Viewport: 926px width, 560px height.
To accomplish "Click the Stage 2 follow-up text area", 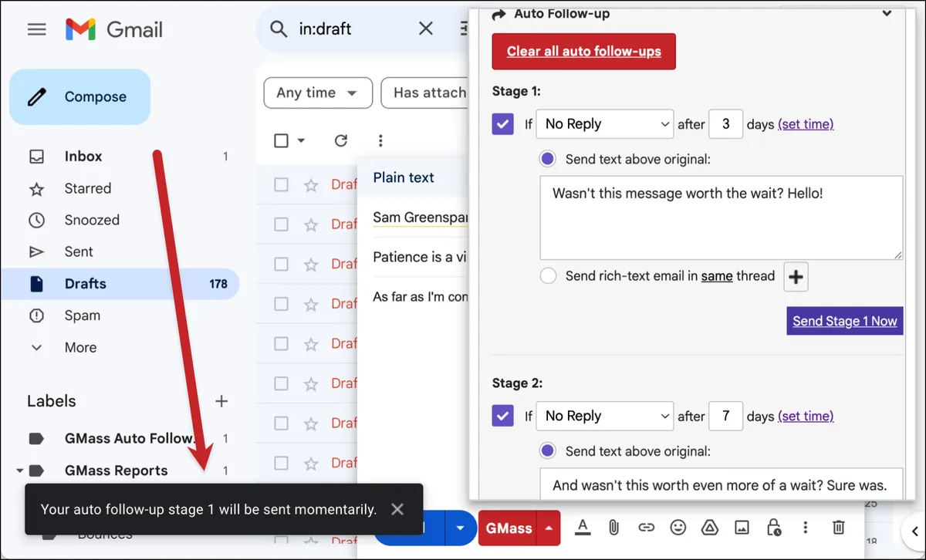I will 722,484.
